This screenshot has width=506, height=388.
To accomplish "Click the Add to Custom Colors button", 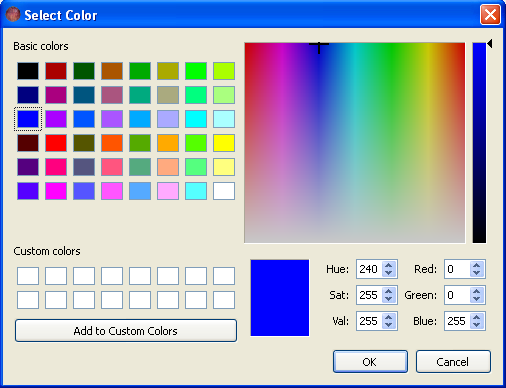I will [126, 331].
